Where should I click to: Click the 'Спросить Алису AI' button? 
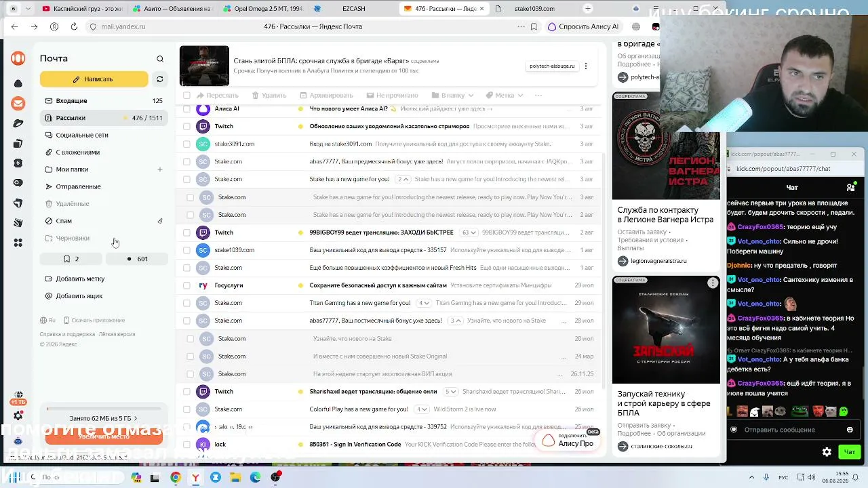point(584,26)
